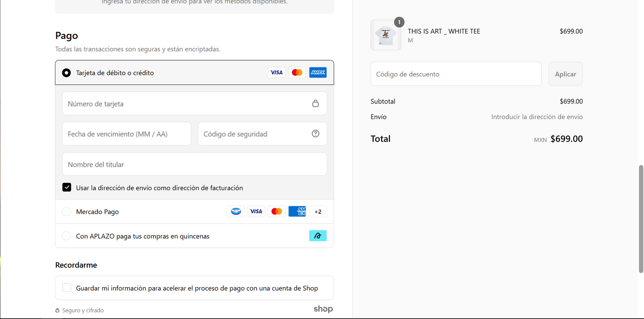Click the Mercado Pago handshake logo
Viewport: 644px width, 319px height.
pyautogui.click(x=236, y=211)
